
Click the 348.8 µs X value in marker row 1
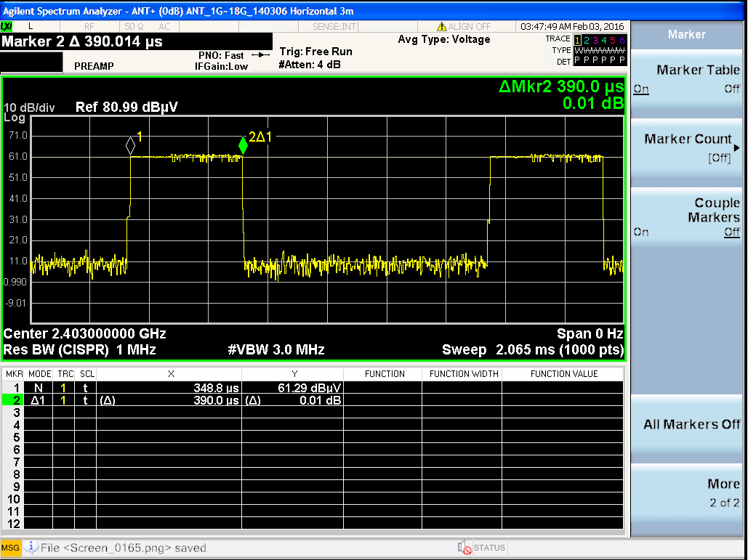[216, 388]
